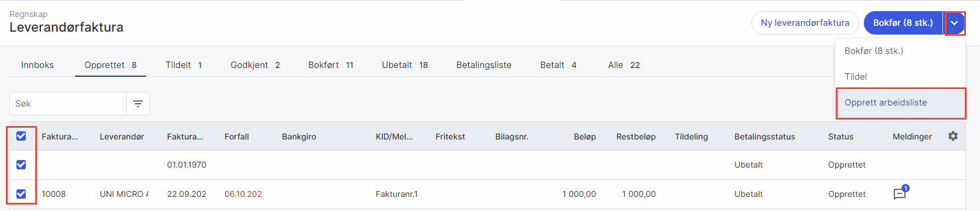The width and height of the screenshot is (980, 211).
Task: Open message icon on invoice 10008
Action: tap(900, 193)
